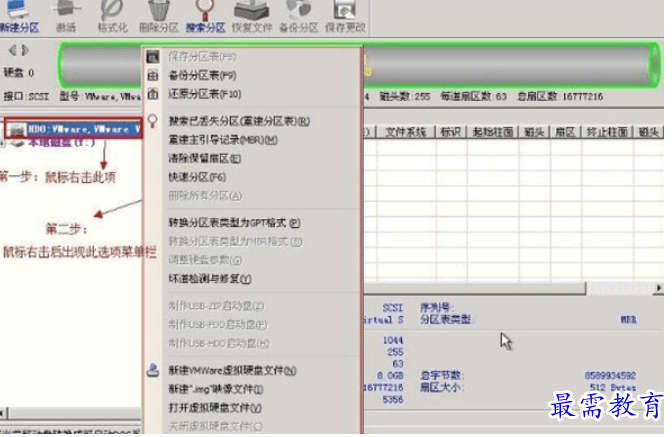672x437 pixels.
Task: Click the 硬盘 0 label
Action: tap(18, 72)
